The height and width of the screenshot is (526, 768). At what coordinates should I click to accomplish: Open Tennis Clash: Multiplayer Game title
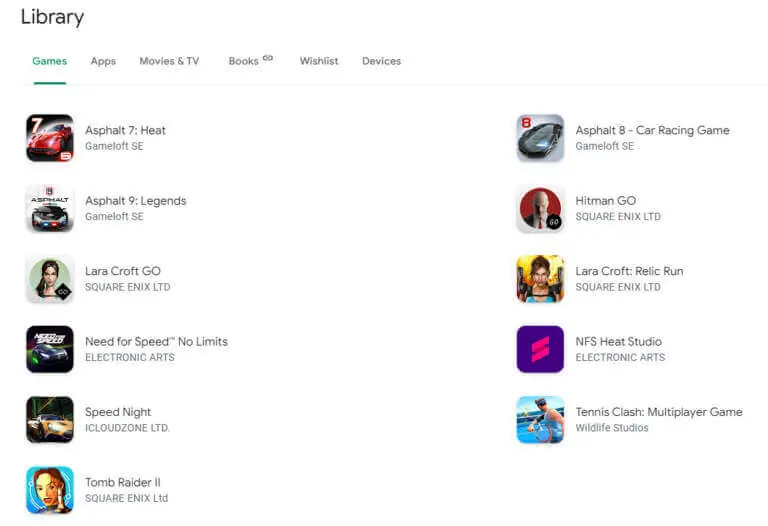pos(659,412)
